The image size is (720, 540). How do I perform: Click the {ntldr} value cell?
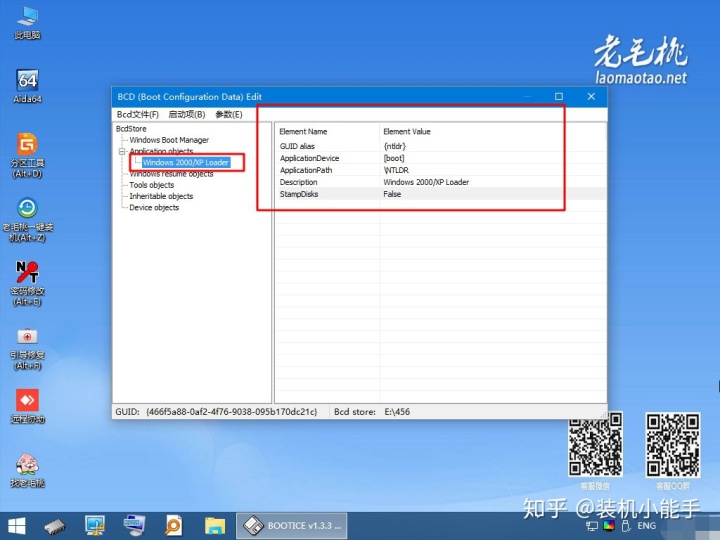(395, 146)
